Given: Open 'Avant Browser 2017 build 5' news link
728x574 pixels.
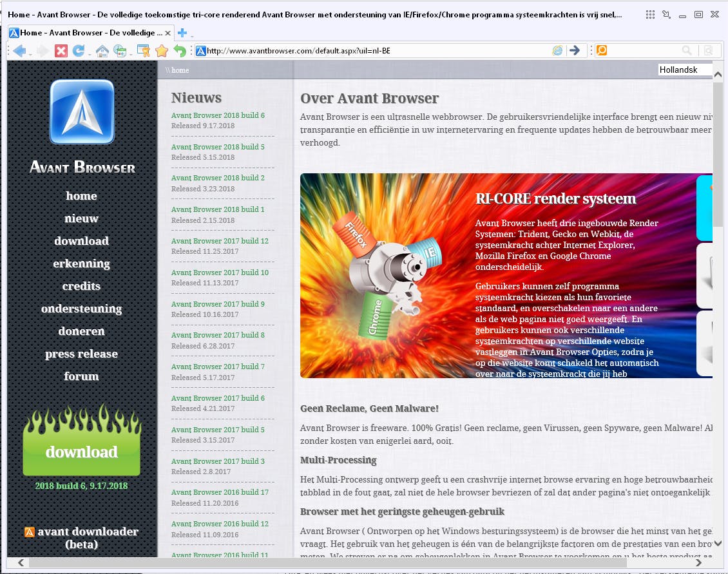Looking at the screenshot, I should pyautogui.click(x=218, y=430).
